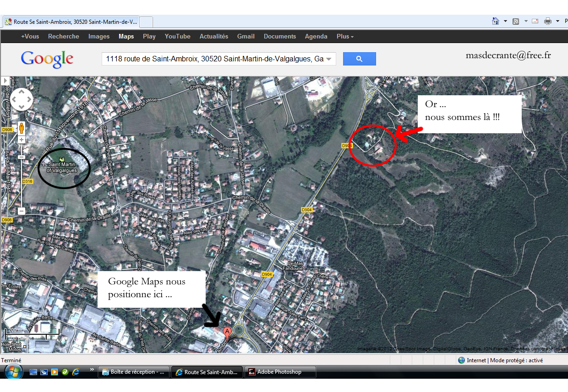This screenshot has width=568, height=392.
Task: Pan the map right with the arrow
Action: coord(29,99)
